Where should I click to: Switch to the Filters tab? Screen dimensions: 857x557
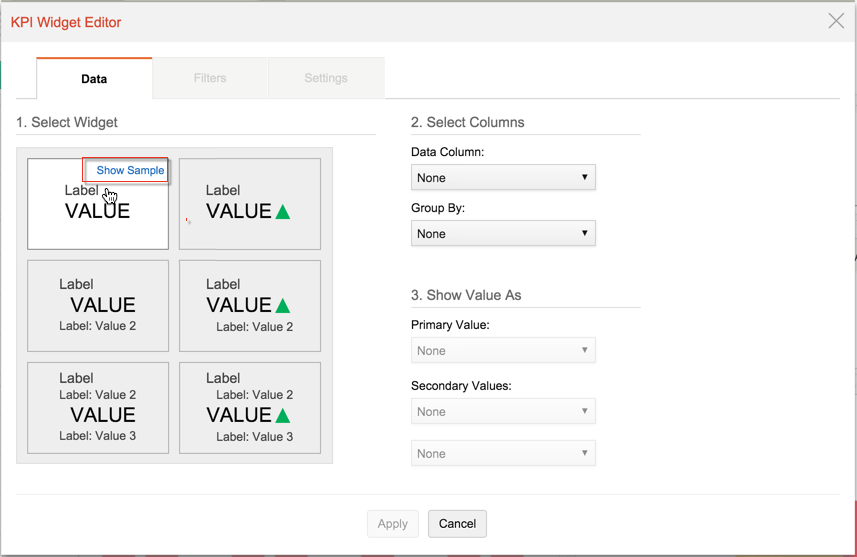coord(210,78)
